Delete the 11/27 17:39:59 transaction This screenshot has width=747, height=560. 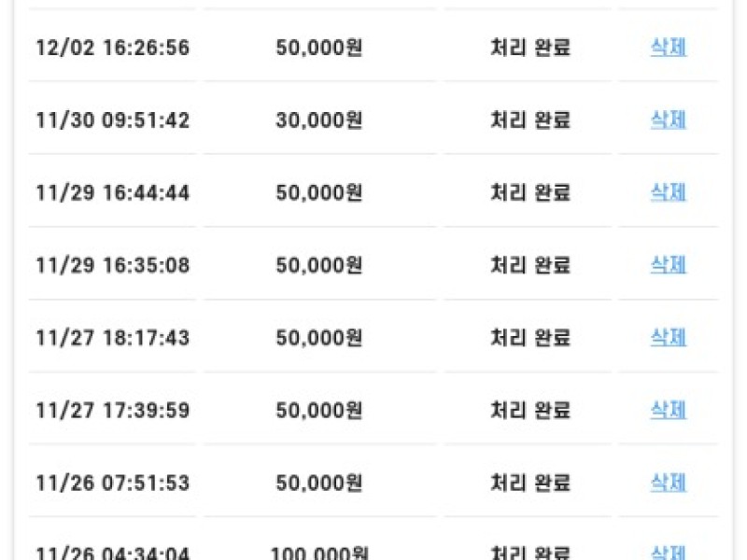[x=668, y=410]
